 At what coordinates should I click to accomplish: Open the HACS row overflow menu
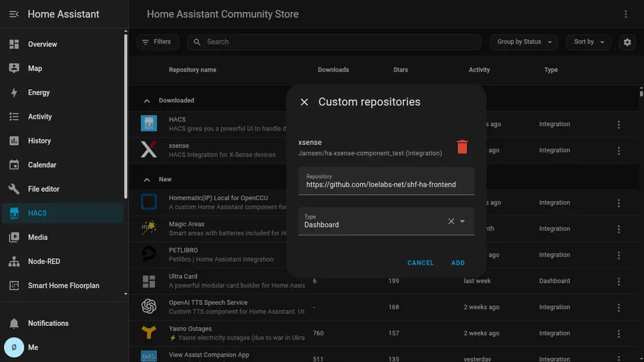coord(619,125)
